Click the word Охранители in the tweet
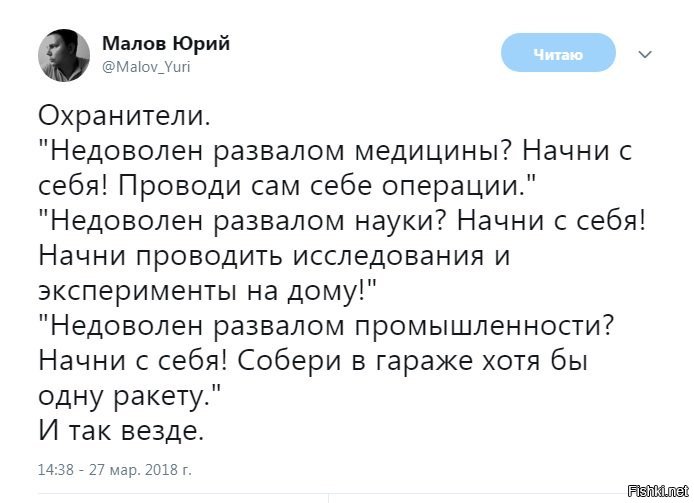The width and height of the screenshot is (694, 503). click(124, 116)
